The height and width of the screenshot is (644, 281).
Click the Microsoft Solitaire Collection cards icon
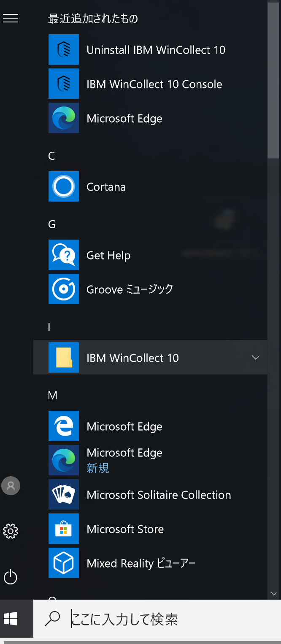tap(64, 494)
